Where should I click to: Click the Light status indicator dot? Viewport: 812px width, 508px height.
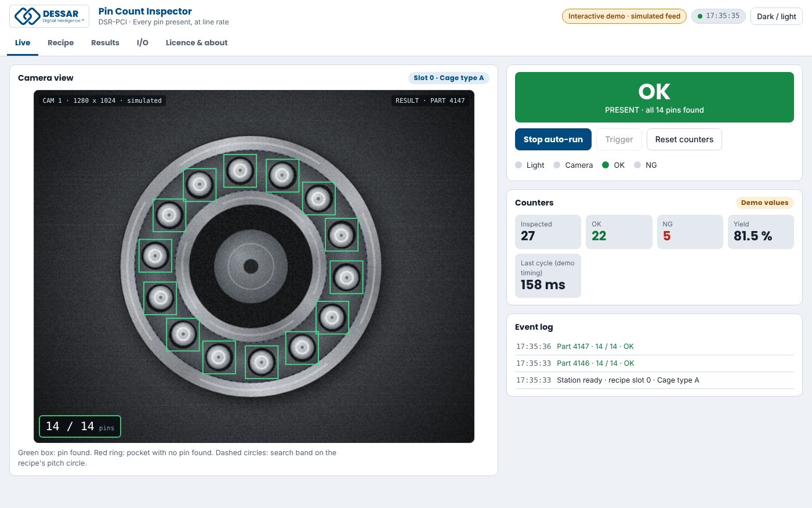click(x=519, y=165)
